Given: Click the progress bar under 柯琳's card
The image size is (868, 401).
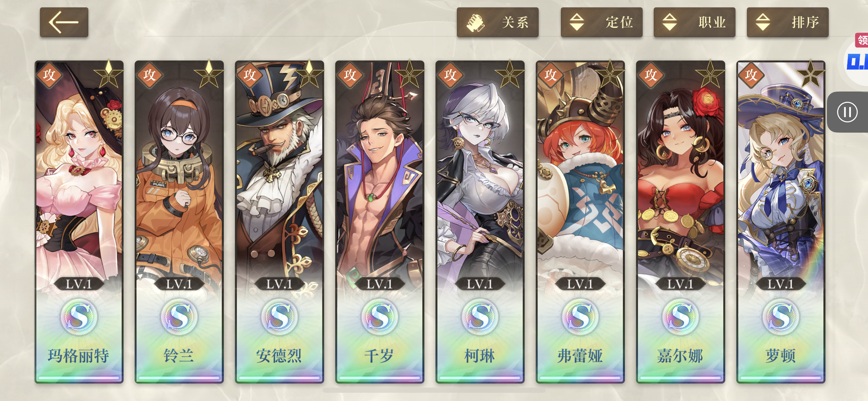Looking at the screenshot, I should [480, 378].
